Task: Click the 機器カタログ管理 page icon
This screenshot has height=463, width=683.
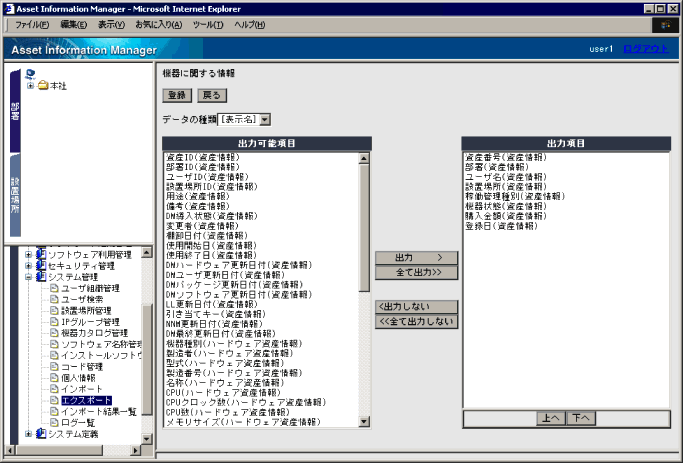Action: 54,333
